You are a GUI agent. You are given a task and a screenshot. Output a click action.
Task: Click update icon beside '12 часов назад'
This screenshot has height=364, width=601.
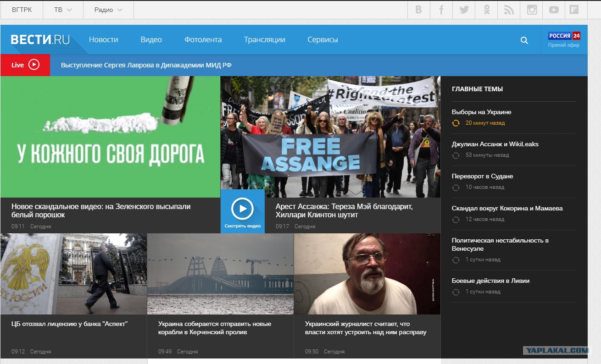[456, 219]
